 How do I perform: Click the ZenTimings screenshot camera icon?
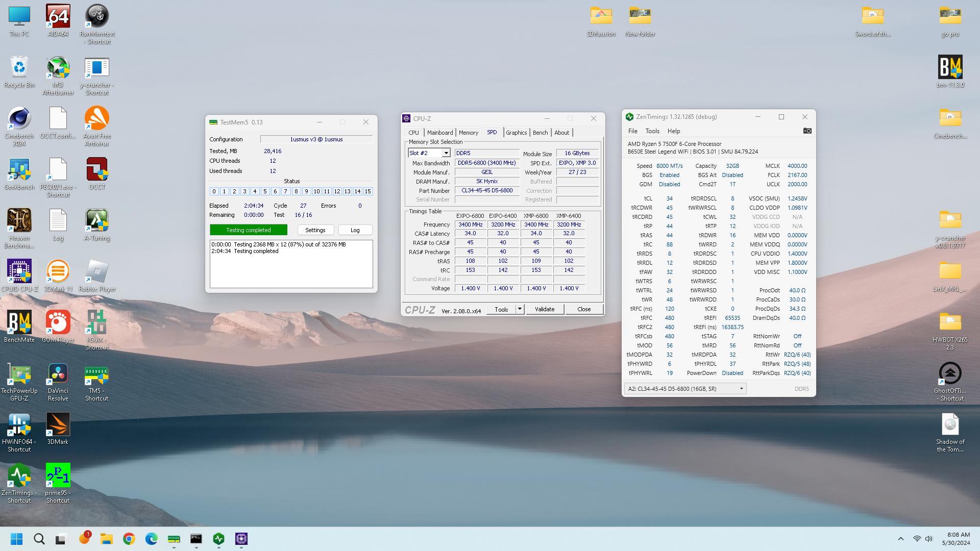(x=807, y=131)
